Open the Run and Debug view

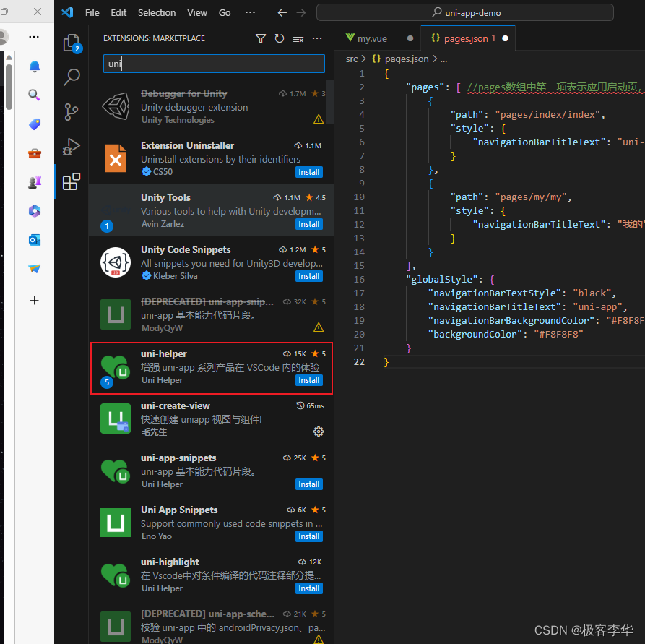click(x=72, y=147)
